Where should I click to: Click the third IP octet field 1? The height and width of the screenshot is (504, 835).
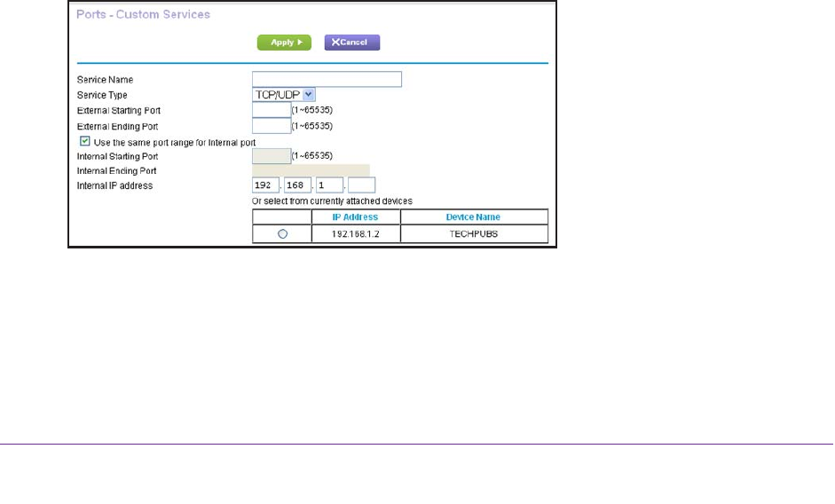(x=329, y=185)
